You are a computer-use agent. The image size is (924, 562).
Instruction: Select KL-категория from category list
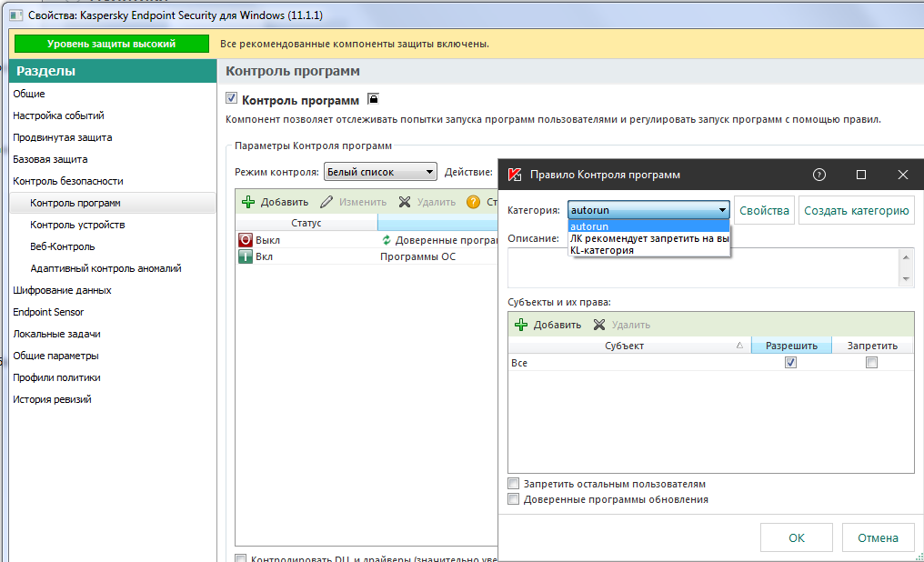tap(601, 250)
